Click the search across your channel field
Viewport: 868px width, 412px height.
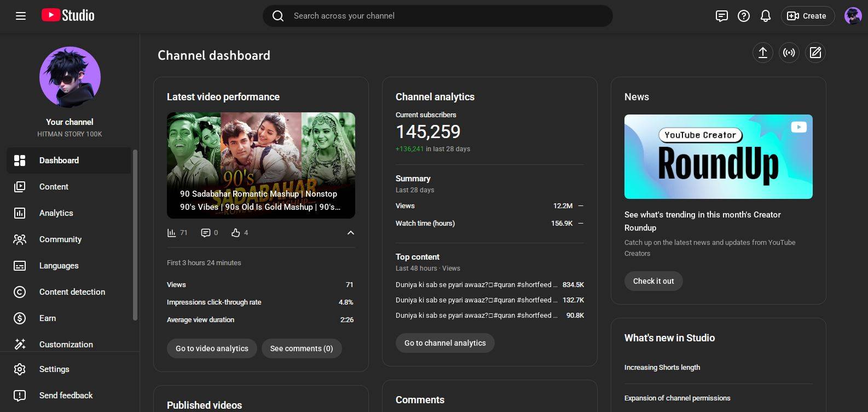pyautogui.click(x=438, y=16)
